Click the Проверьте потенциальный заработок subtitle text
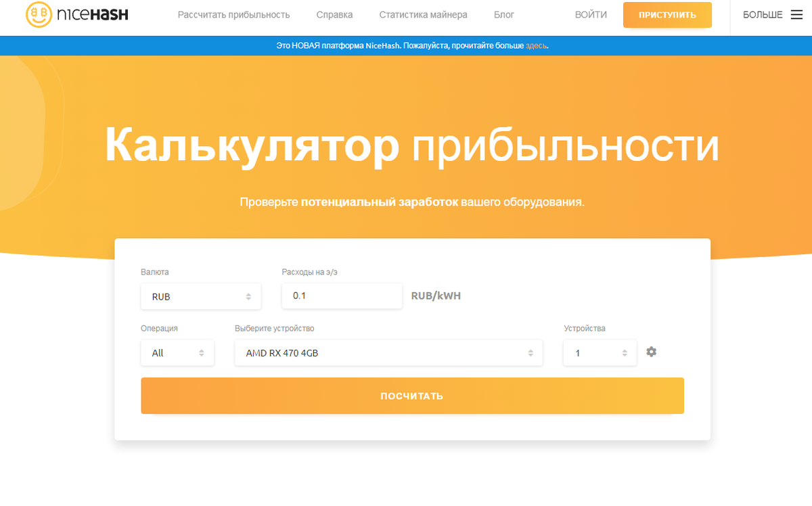This screenshot has height=506, width=812. [411, 202]
